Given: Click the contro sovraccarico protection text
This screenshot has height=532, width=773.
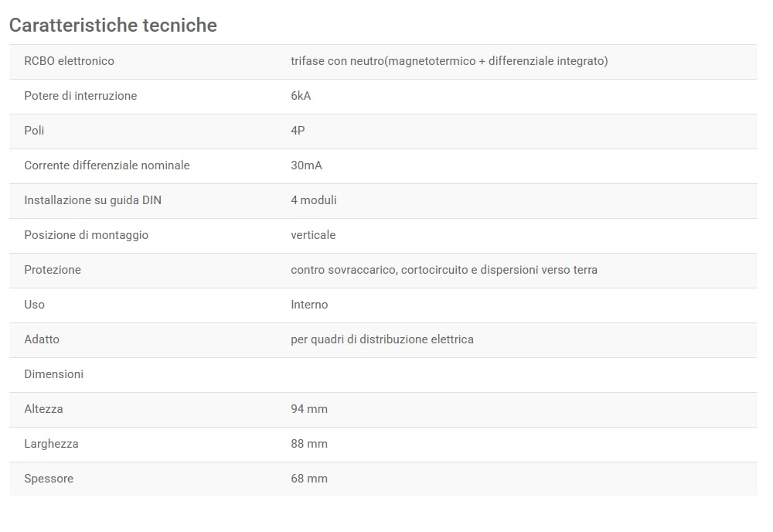Looking at the screenshot, I should coord(444,270).
